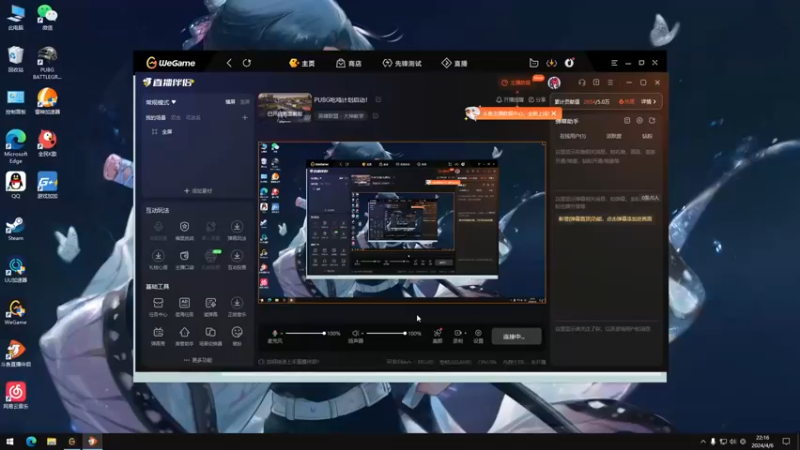Toggle 开播提醒 notification
This screenshot has height=450, width=800.
[x=510, y=100]
